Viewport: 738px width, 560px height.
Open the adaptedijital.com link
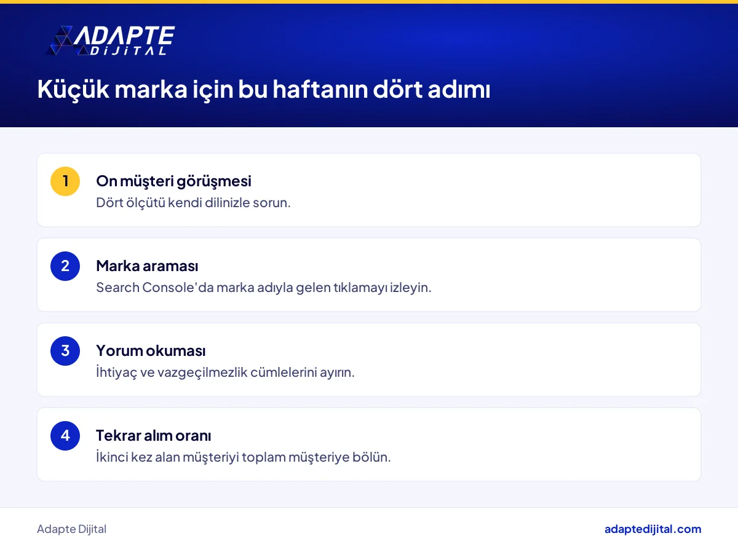tap(653, 529)
